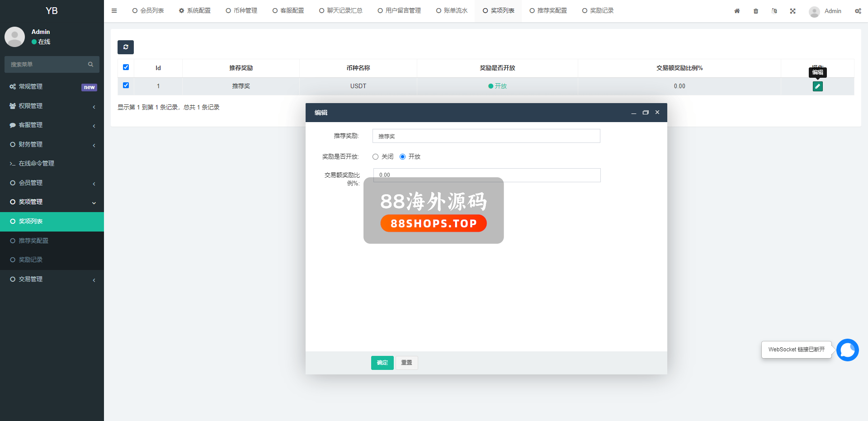The height and width of the screenshot is (421, 868).
Task: Toggle fullscreen mode icon
Action: 793,11
